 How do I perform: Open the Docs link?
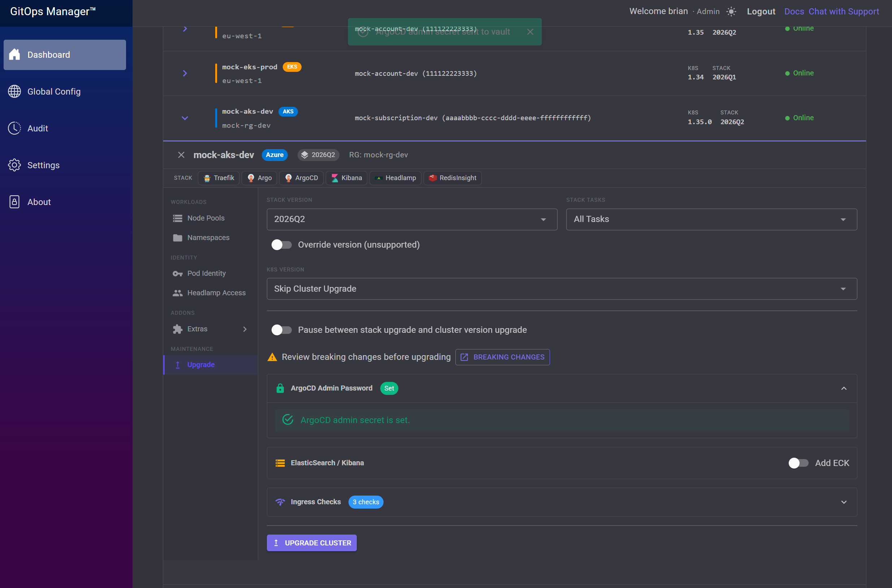point(794,12)
